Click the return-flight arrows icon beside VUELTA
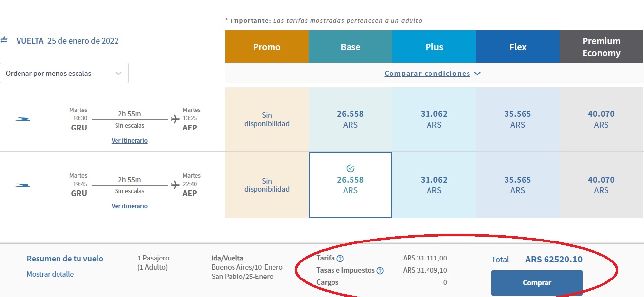644x297 pixels. point(4,40)
